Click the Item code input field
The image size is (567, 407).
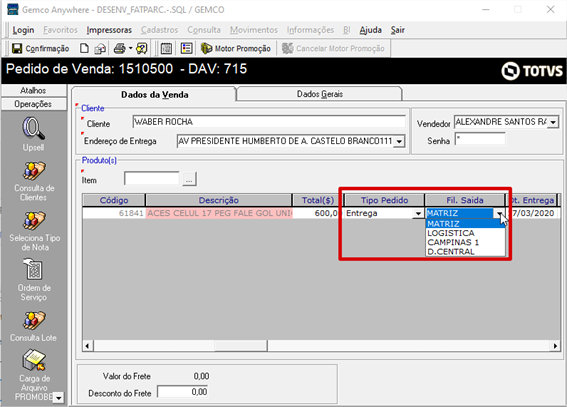point(152,179)
